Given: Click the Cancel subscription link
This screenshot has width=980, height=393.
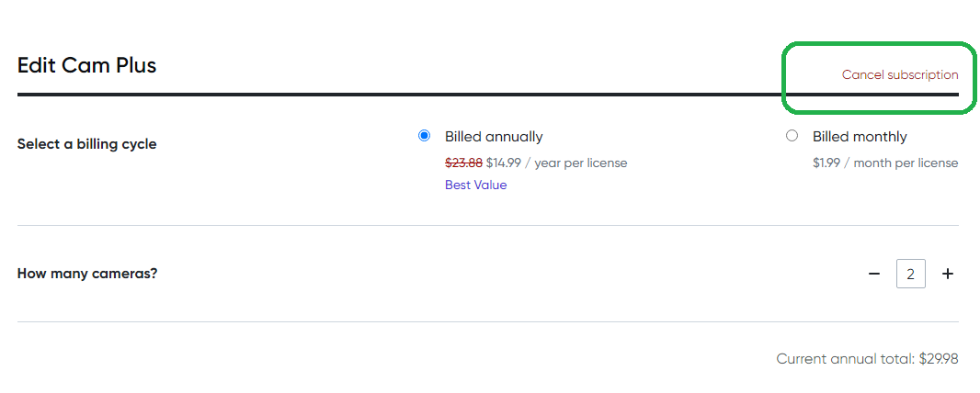Looking at the screenshot, I should [899, 75].
